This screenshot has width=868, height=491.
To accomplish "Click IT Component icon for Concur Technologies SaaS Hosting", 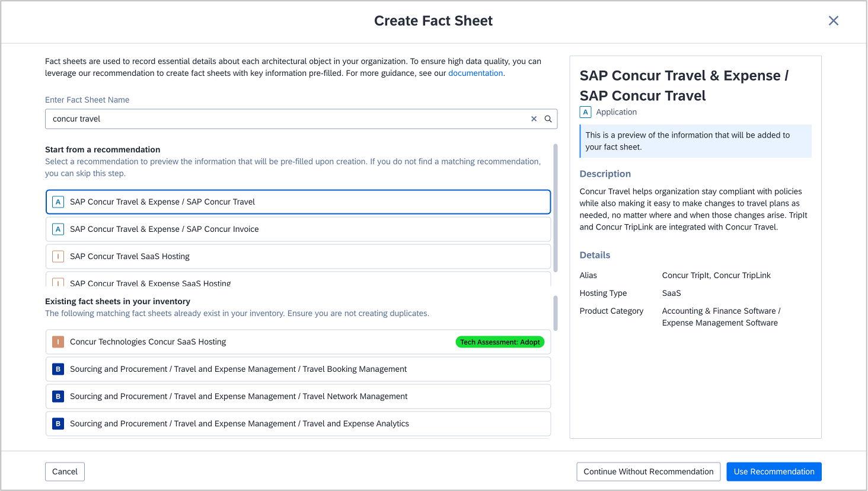I will point(58,342).
